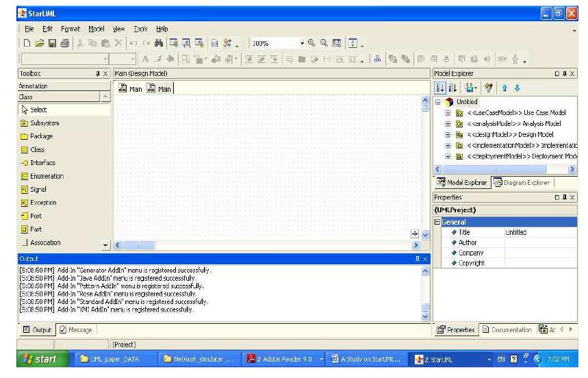
Task: Click the Title property value field
Action: click(x=540, y=233)
